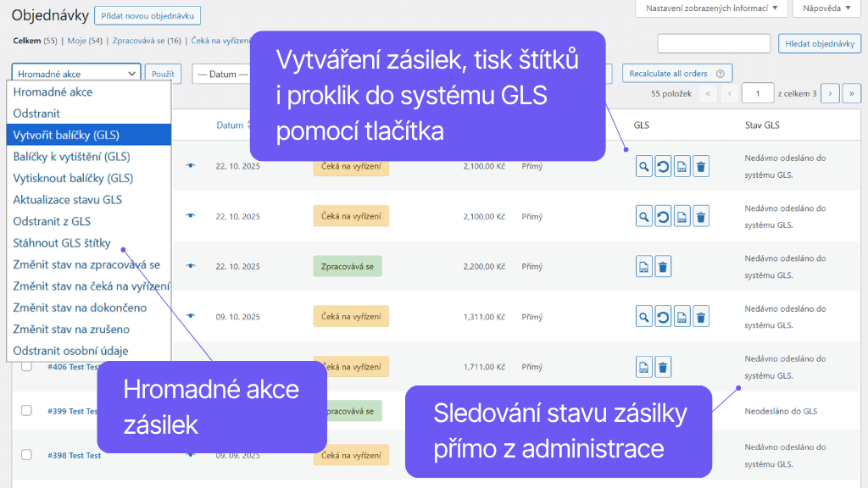Go to the next page with the right arrow
This screenshot has width=868, height=488.
coord(829,92)
